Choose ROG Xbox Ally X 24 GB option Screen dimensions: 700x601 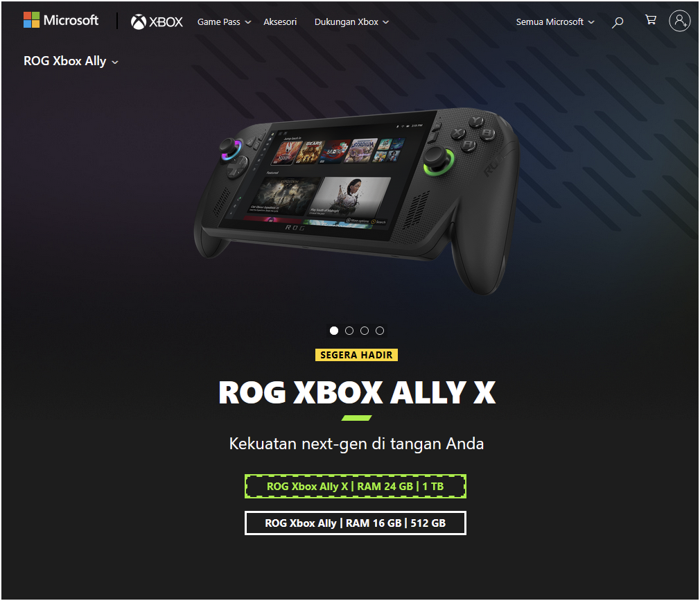(x=356, y=486)
